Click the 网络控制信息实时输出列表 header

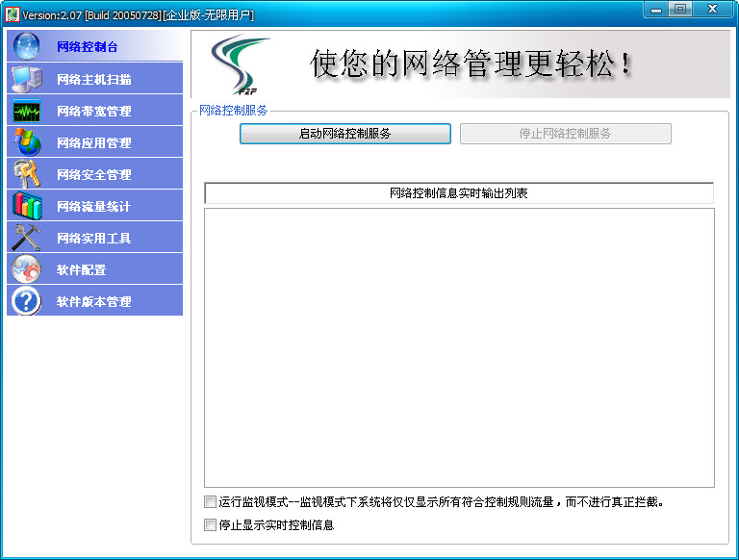pos(459,192)
